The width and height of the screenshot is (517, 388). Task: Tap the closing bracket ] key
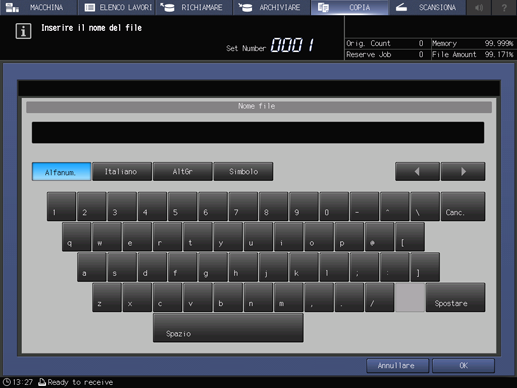click(425, 267)
